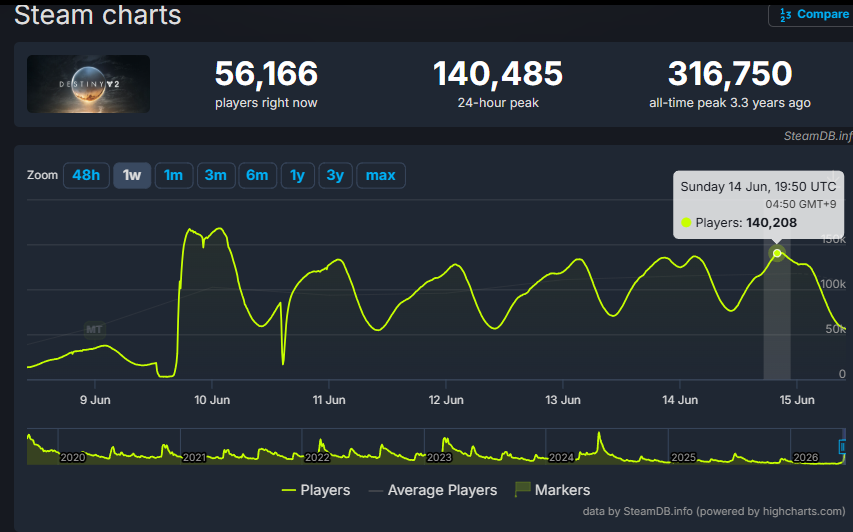Select the 3m zoom range
This screenshot has height=532, width=853.
[215, 175]
